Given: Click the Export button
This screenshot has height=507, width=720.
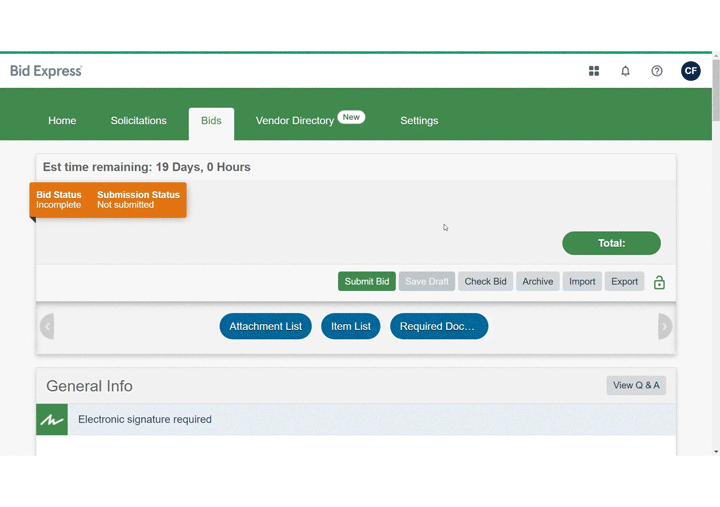Looking at the screenshot, I should pyautogui.click(x=624, y=282).
